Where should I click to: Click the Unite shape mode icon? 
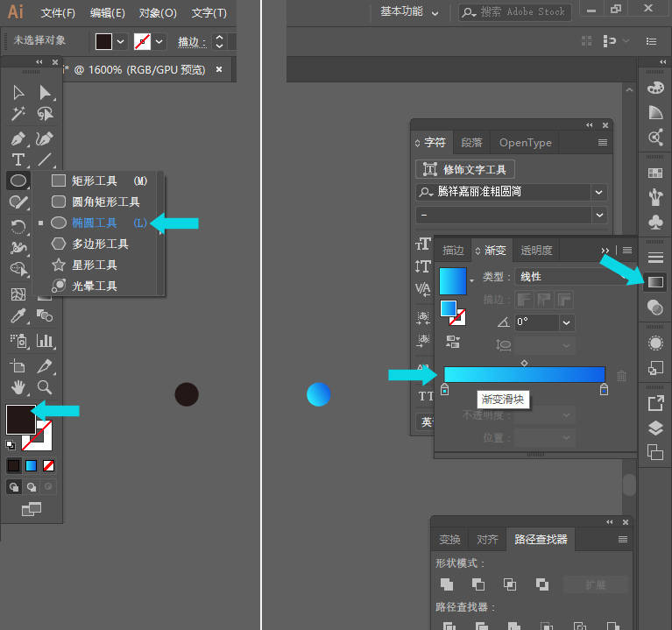coord(447,584)
